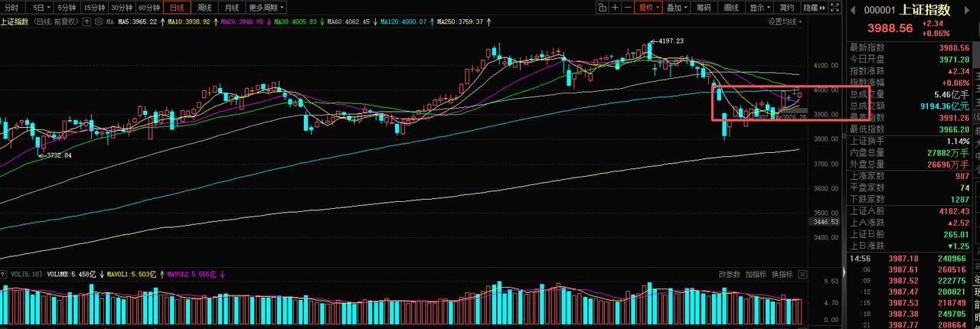Click the 3446.53 price axis label
The width and height of the screenshot is (980, 329).
pyautogui.click(x=826, y=222)
